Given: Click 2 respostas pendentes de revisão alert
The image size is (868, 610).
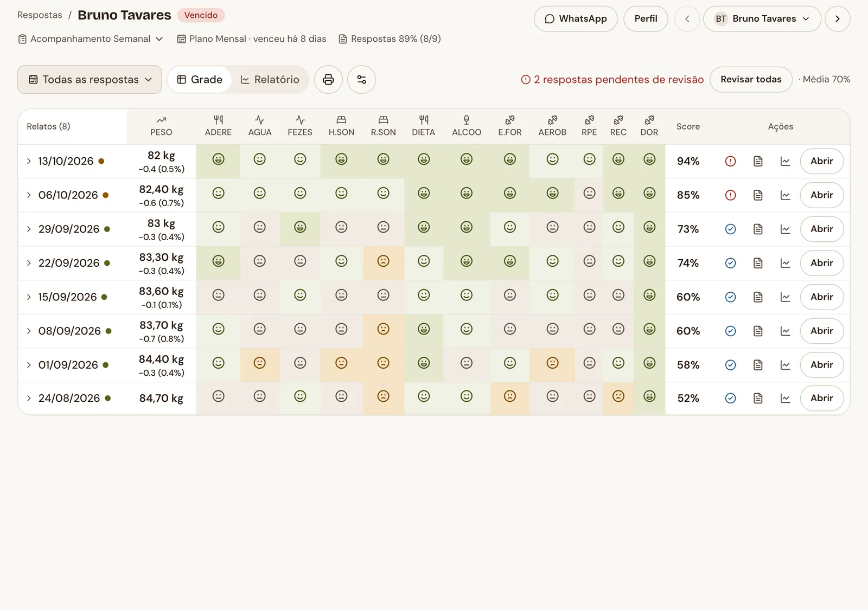Looking at the screenshot, I should click(612, 80).
